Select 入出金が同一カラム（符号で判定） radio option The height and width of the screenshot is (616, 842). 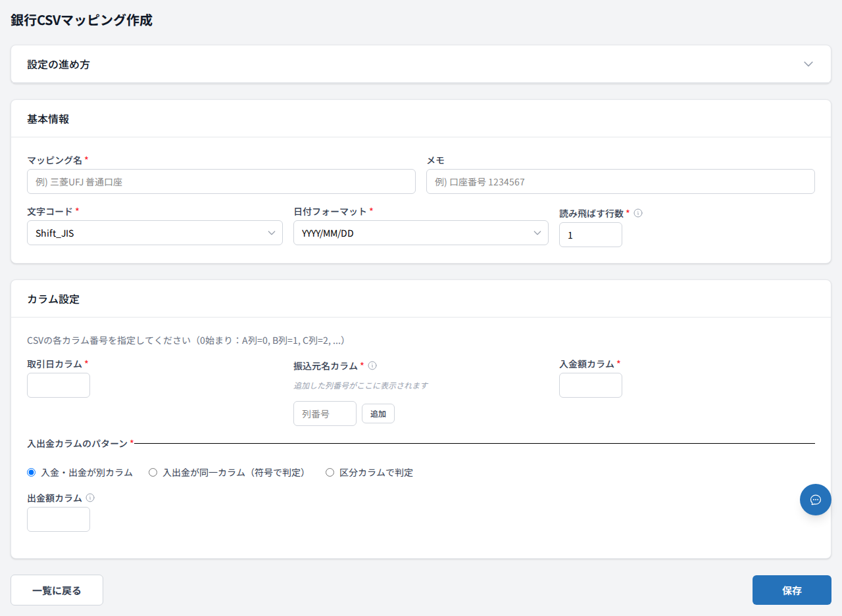point(153,472)
